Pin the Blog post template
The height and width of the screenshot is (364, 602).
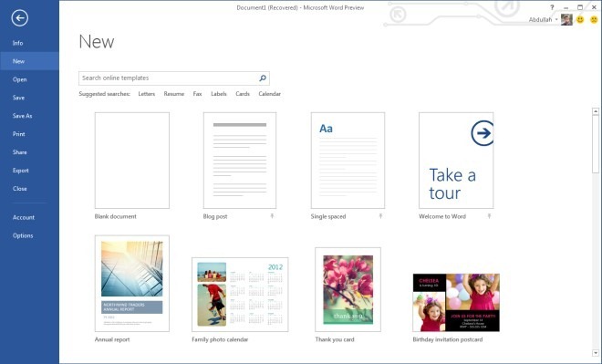click(x=272, y=216)
